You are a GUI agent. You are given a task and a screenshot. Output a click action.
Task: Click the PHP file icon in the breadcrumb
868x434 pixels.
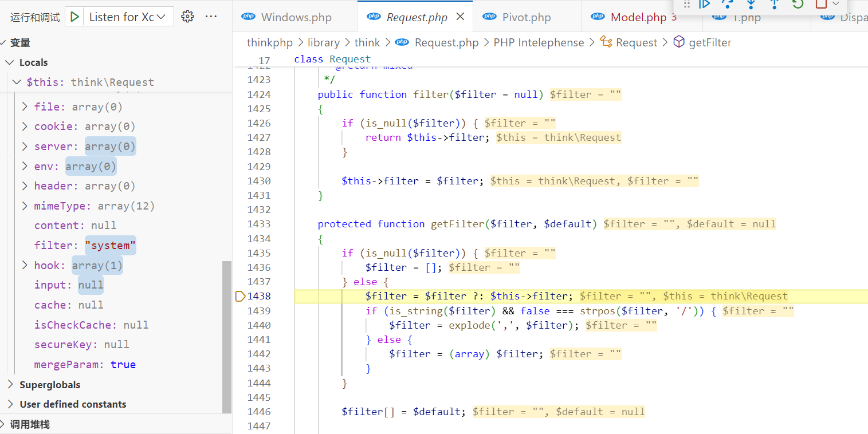(402, 42)
